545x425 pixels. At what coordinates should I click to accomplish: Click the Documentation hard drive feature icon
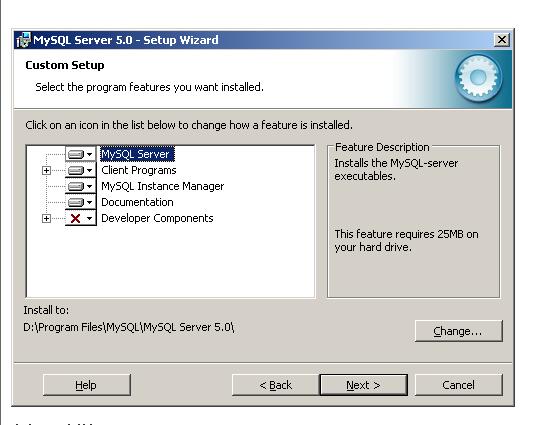tap(76, 202)
